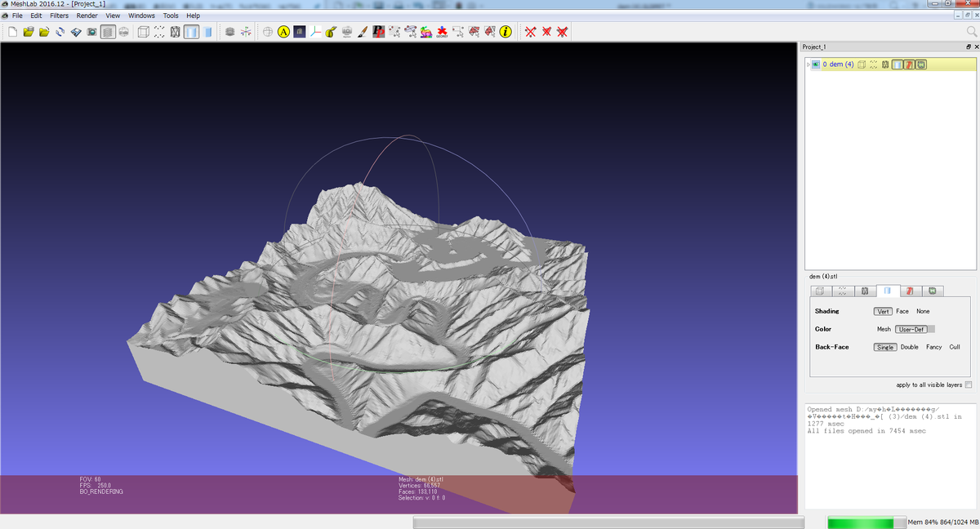Select the PP PickPoints tool

[x=378, y=32]
